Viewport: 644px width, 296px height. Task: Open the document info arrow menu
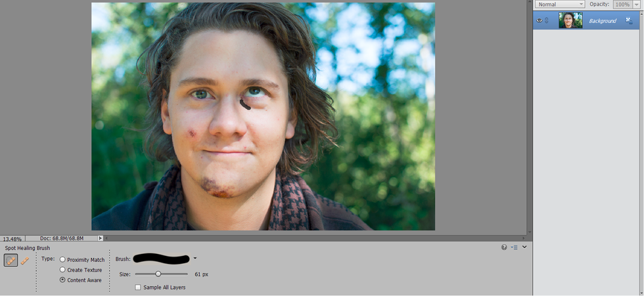tap(101, 238)
